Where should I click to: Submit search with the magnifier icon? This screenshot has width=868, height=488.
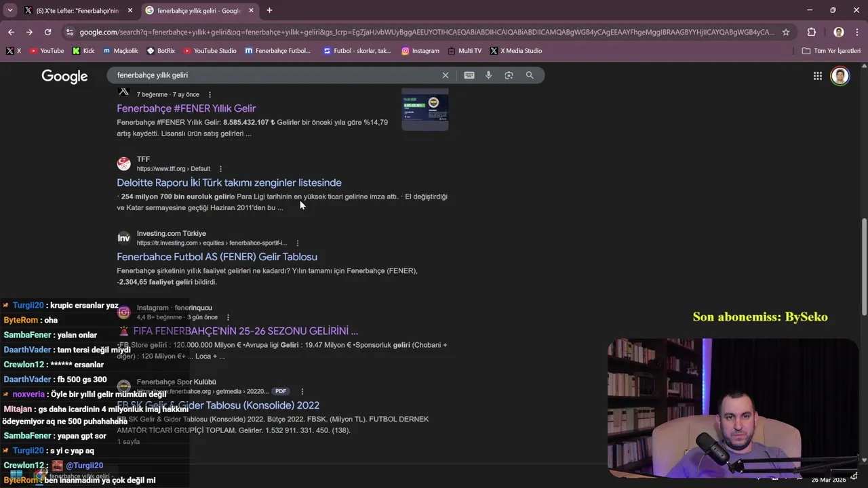[530, 75]
